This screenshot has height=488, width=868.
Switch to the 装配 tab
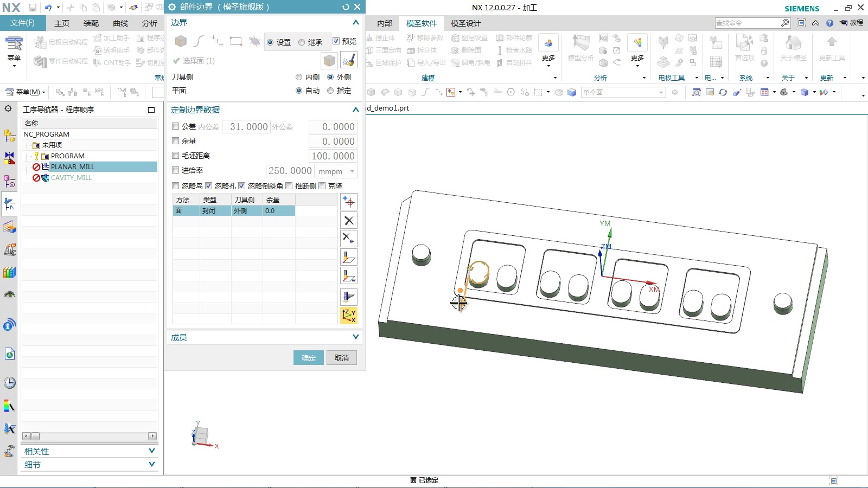pyautogui.click(x=91, y=23)
